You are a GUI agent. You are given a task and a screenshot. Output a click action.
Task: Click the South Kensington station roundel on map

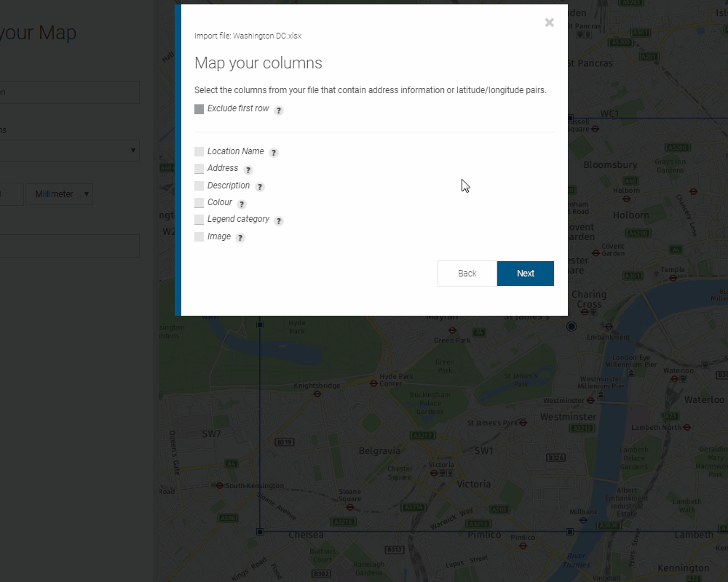coord(220,485)
